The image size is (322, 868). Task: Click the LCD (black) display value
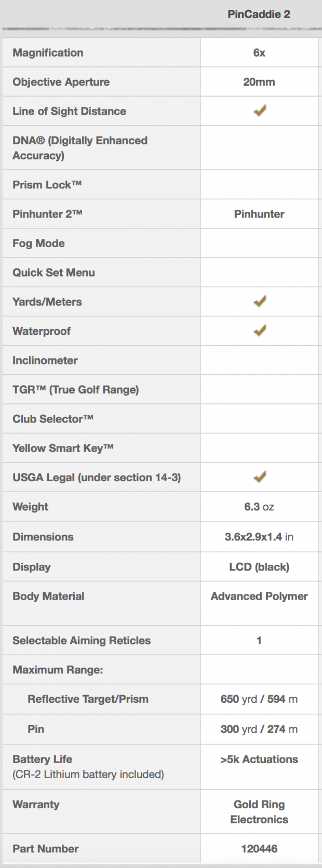point(259,567)
